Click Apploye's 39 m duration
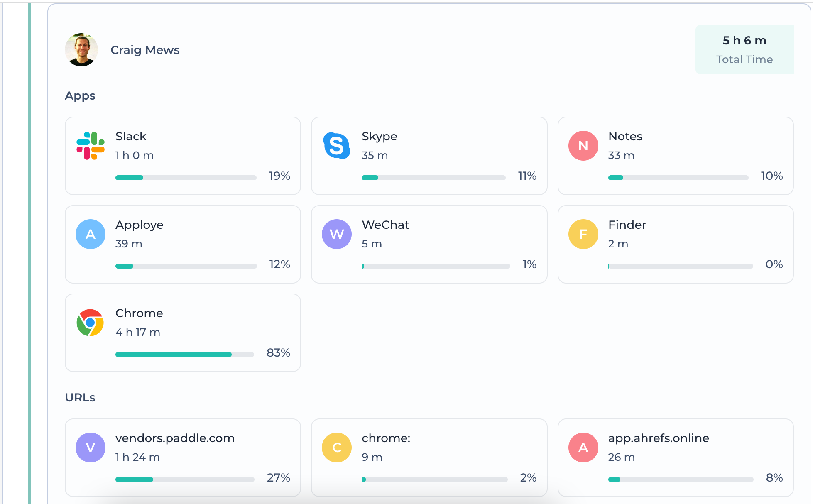 [129, 244]
